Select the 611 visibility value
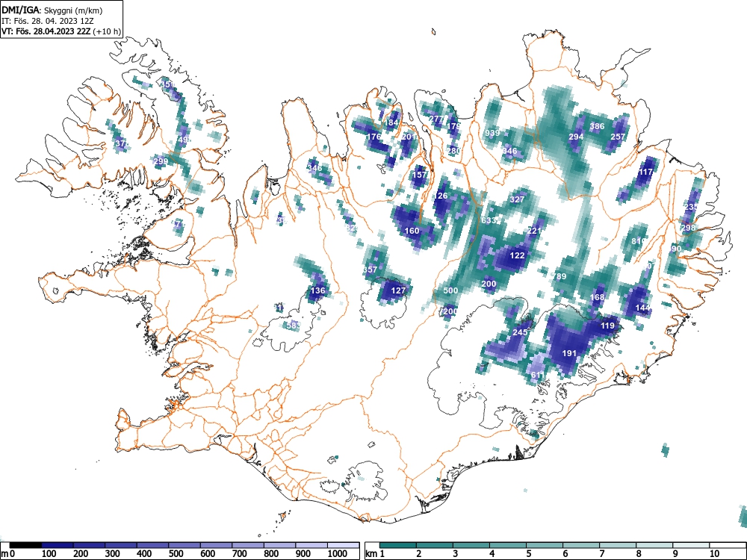This screenshot has height=560, width=747. click(x=537, y=375)
